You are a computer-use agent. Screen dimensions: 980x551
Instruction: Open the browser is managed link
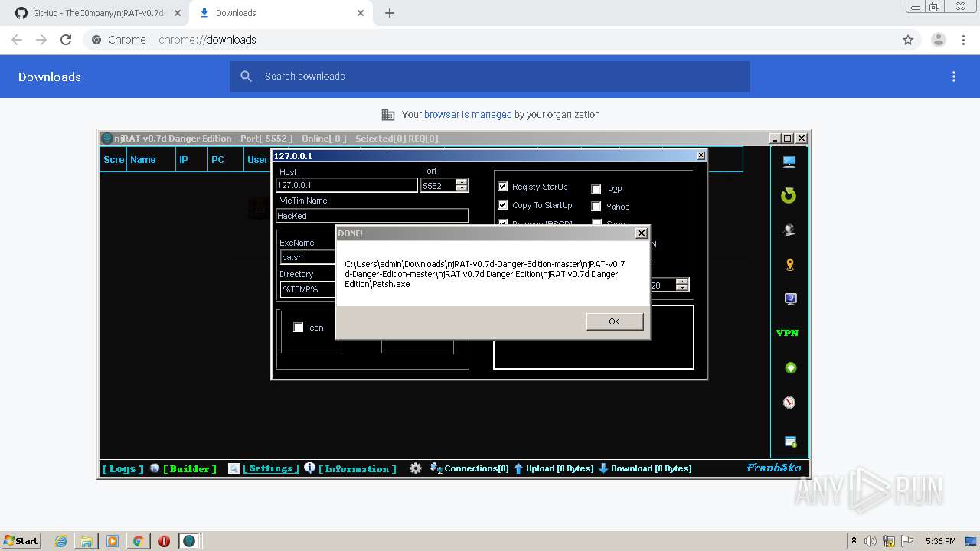pyautogui.click(x=468, y=115)
